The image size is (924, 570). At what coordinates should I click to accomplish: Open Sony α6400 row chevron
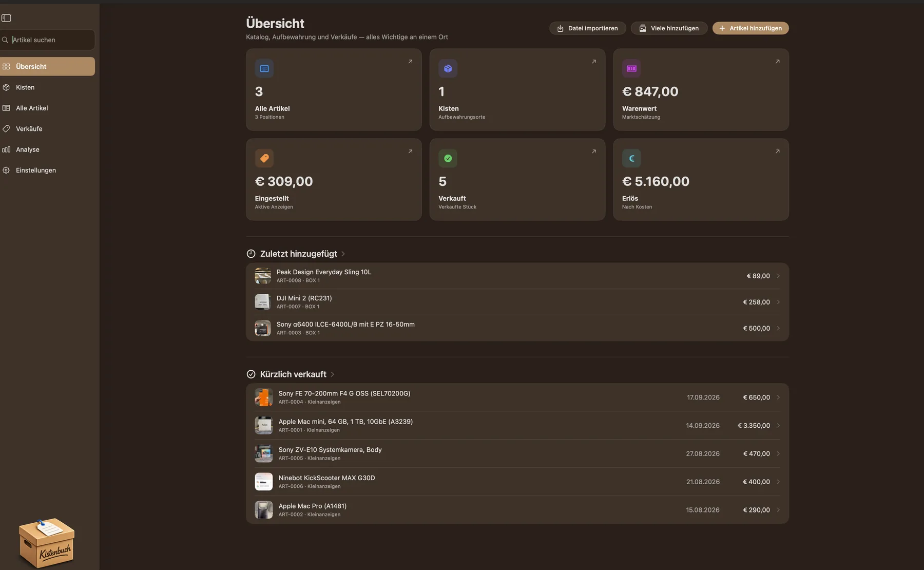coord(778,328)
